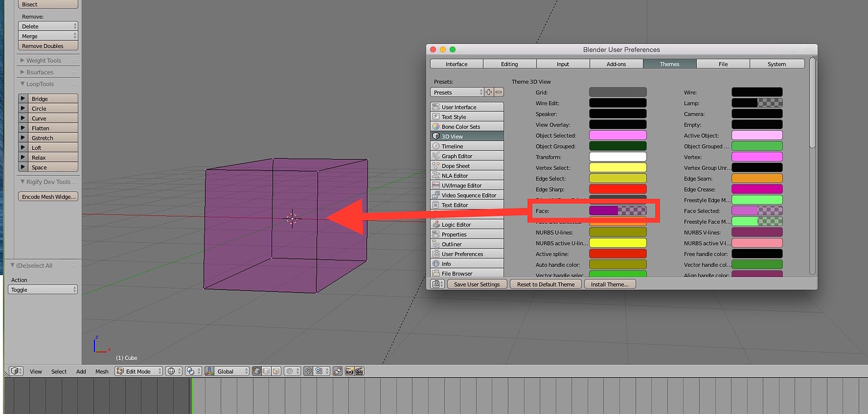Click Install Theme button

click(609, 284)
